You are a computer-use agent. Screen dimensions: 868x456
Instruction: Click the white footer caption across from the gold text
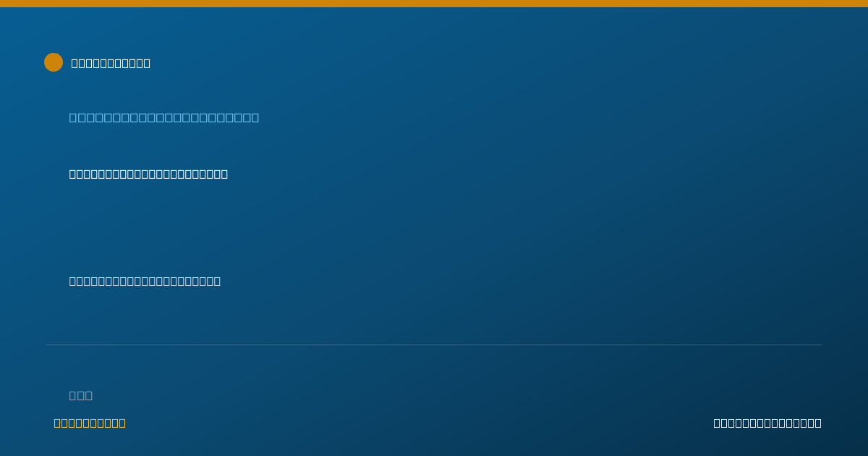click(x=767, y=423)
